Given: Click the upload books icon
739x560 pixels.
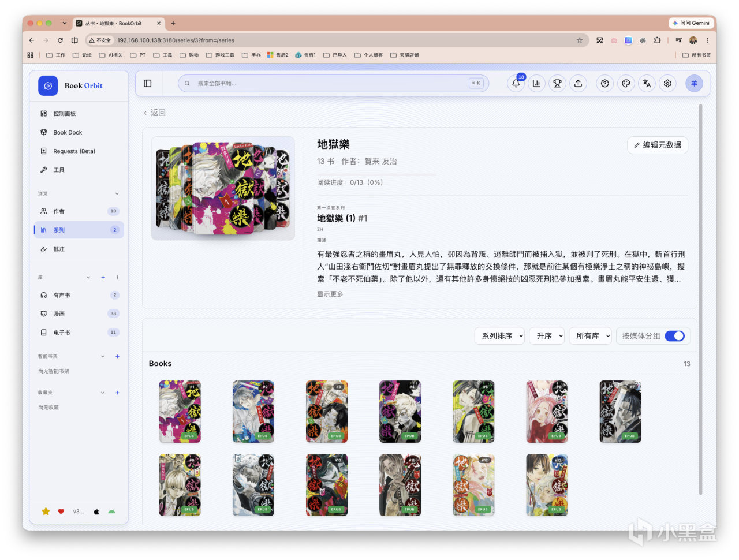Looking at the screenshot, I should tap(578, 84).
